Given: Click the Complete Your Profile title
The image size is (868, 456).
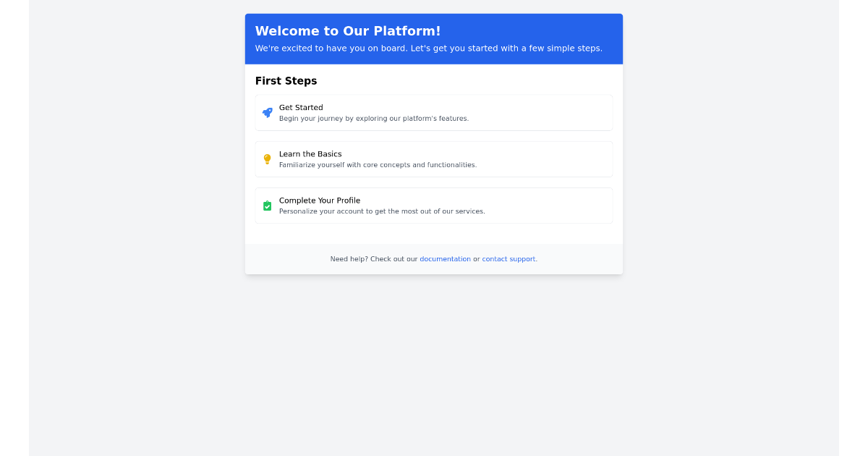Looking at the screenshot, I should [x=320, y=200].
